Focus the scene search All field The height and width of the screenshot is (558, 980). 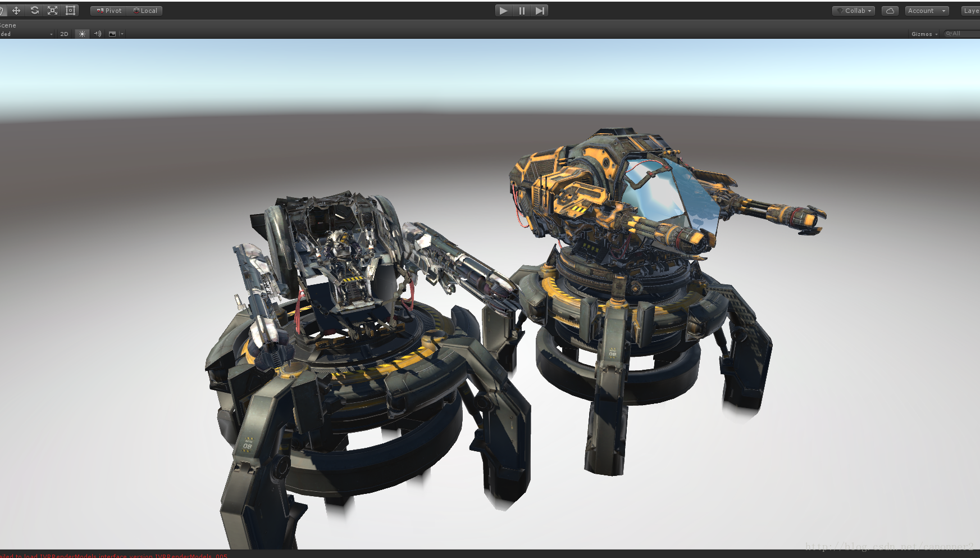(962, 34)
